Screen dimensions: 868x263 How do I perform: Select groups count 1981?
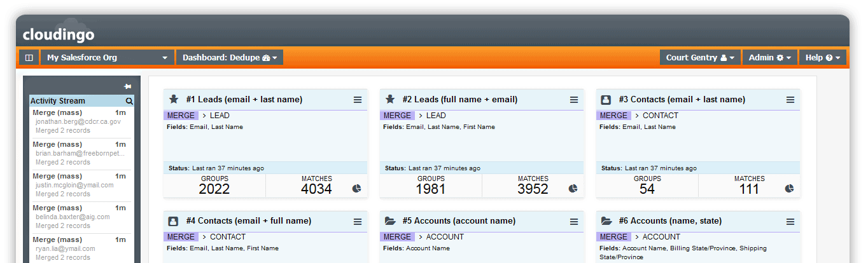point(431,189)
